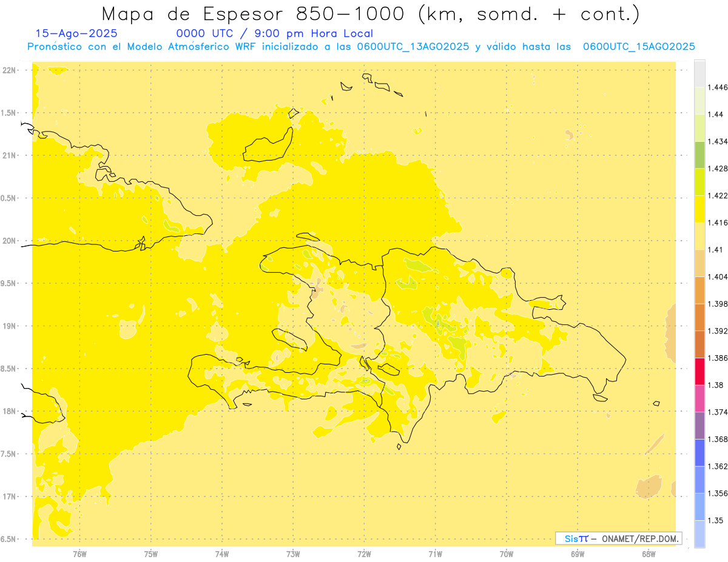Image resolution: width=728 pixels, height=562 pixels.
Task: Click the legend value 1.386
Action: point(717,358)
